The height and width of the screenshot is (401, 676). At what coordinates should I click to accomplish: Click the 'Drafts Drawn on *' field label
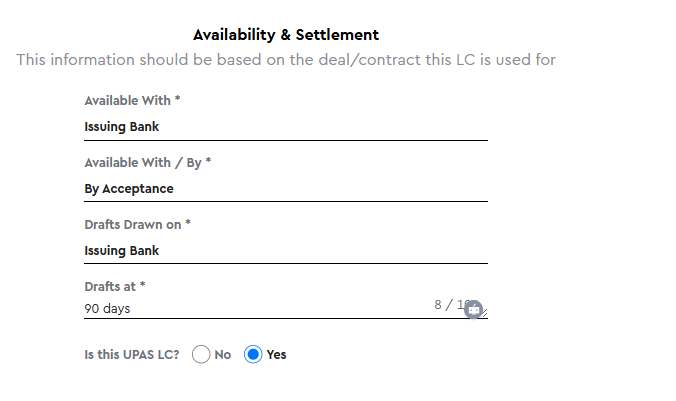pos(138,225)
